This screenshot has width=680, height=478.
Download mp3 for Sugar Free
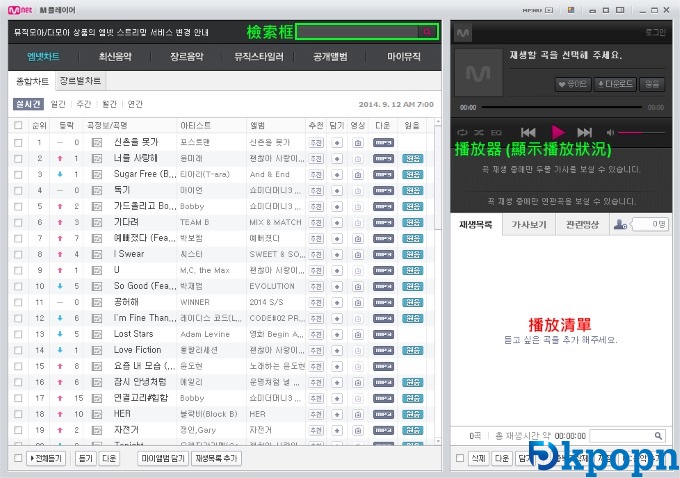coord(383,174)
